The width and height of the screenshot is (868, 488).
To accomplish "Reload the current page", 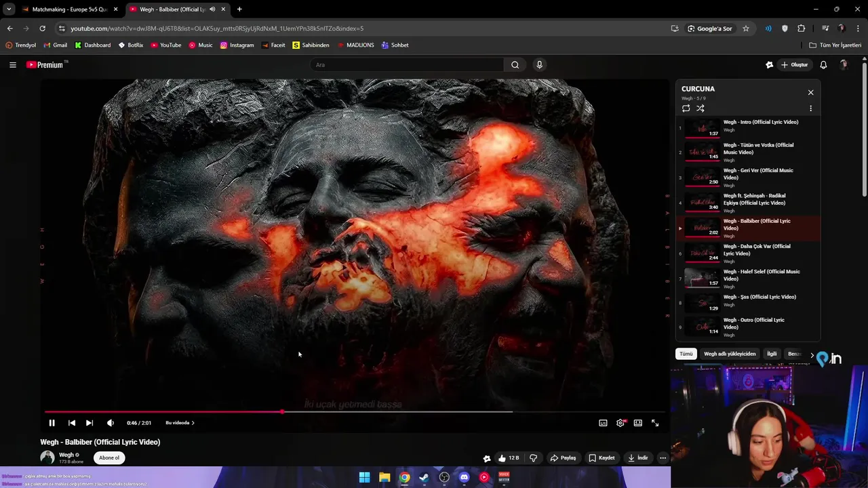I will point(42,28).
